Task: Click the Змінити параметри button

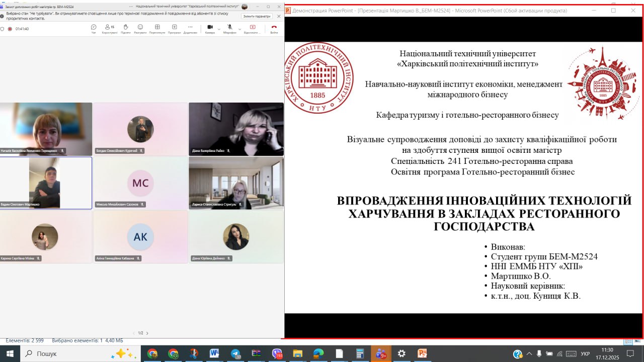Action: pyautogui.click(x=257, y=16)
